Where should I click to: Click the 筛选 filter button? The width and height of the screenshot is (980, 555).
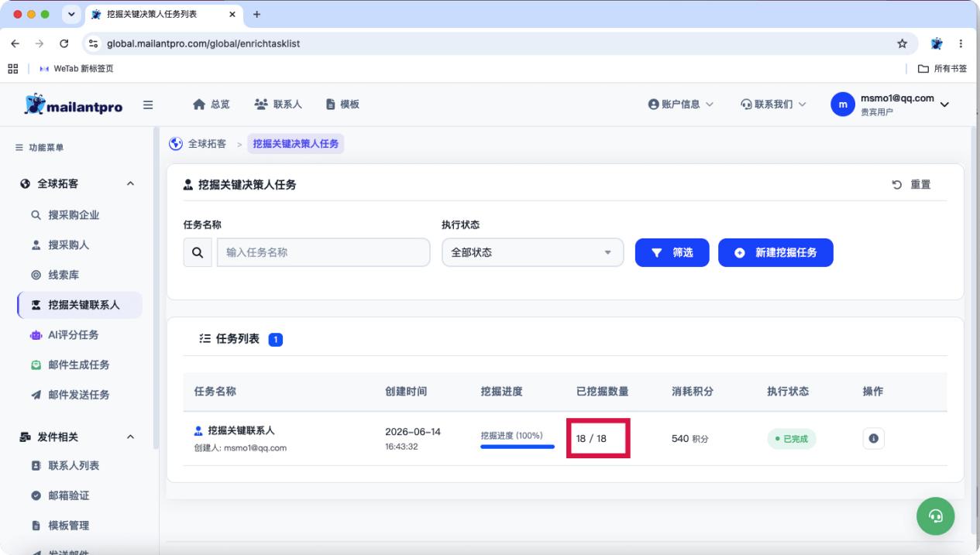(x=672, y=252)
